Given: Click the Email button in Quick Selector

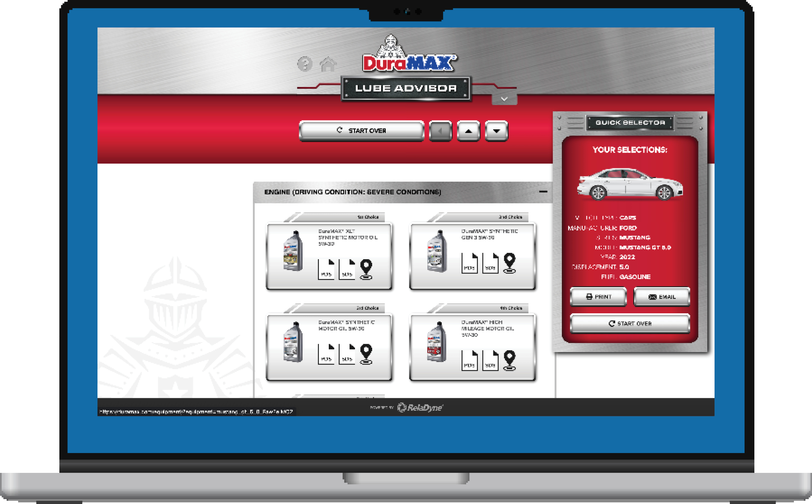Looking at the screenshot, I should click(x=662, y=297).
